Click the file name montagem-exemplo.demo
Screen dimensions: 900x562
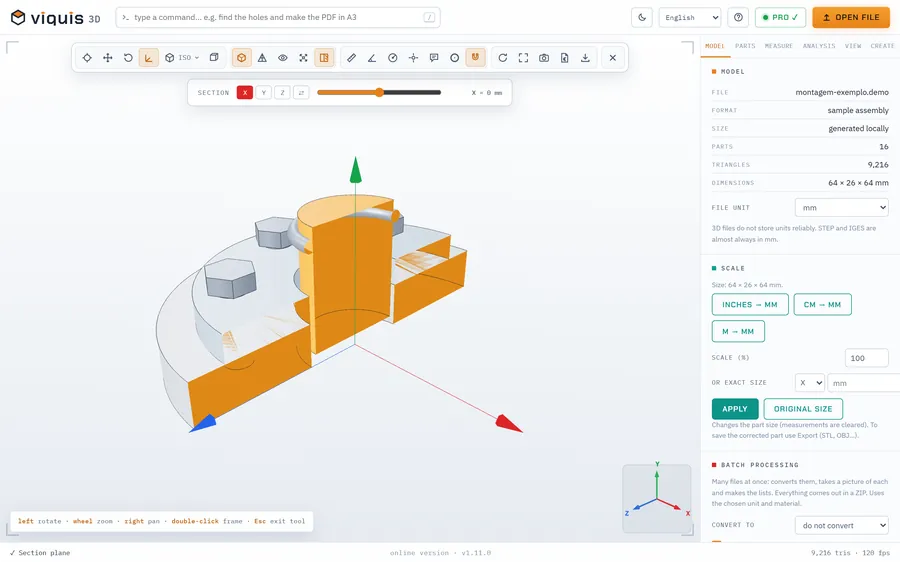tap(841, 92)
